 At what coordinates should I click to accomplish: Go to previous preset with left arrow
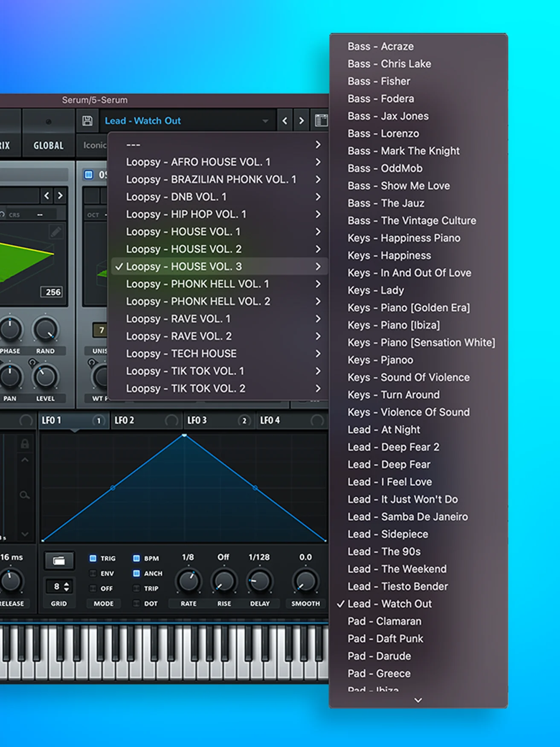[x=285, y=121]
